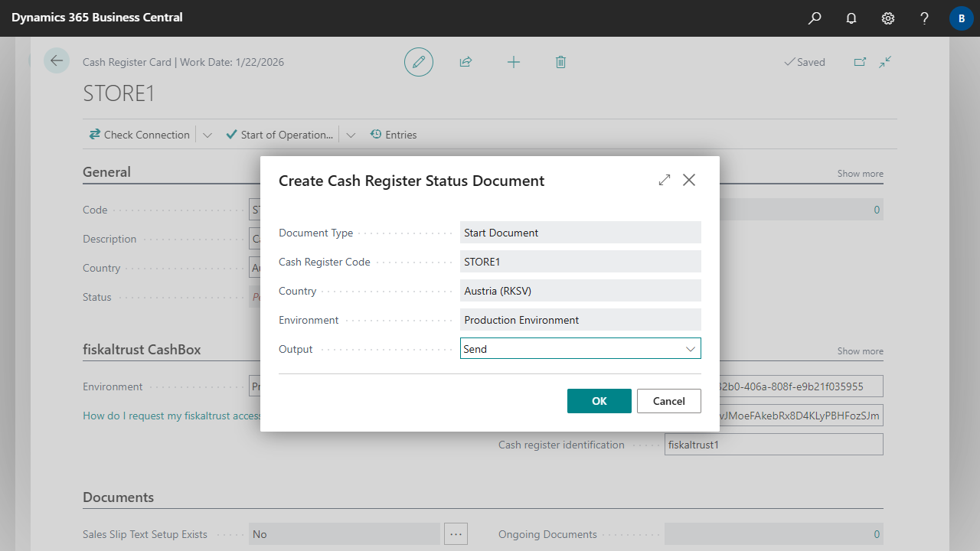Click the plus icon to create new

pyautogui.click(x=514, y=62)
